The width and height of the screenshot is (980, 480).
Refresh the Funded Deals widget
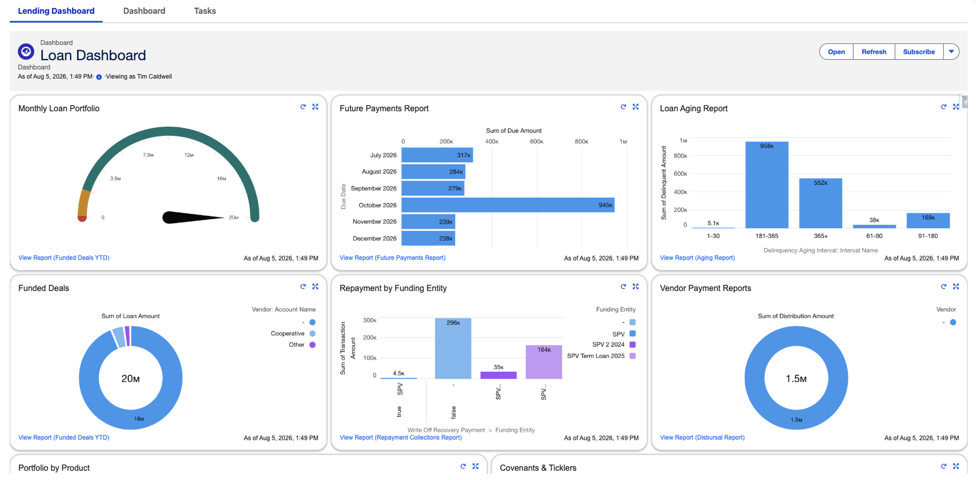coord(303,286)
